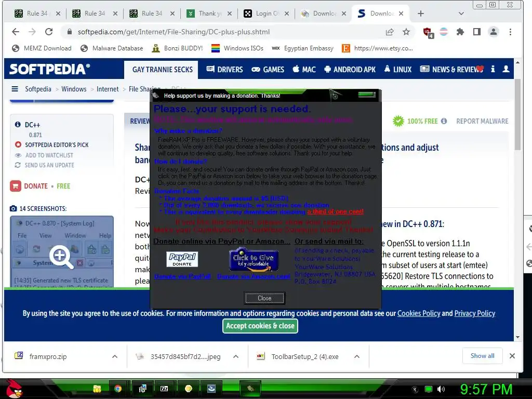This screenshot has width=532, height=399.
Task: Open the NEWS & REVIEWS section
Action: point(451,70)
